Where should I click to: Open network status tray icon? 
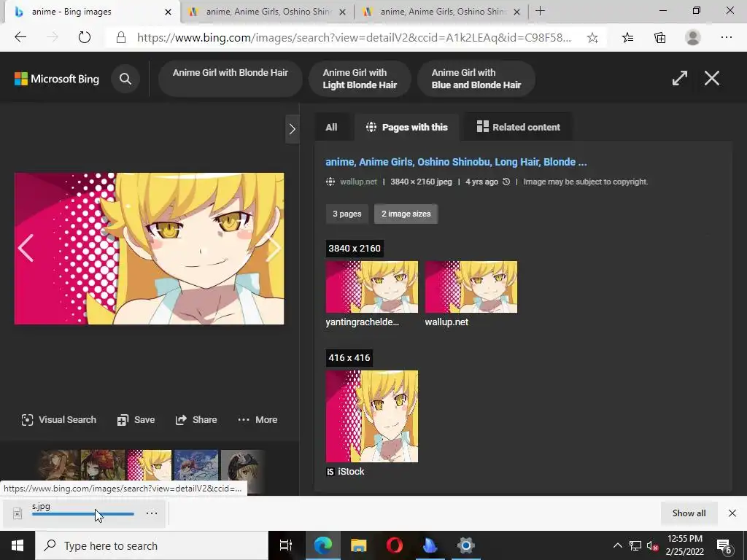point(635,545)
